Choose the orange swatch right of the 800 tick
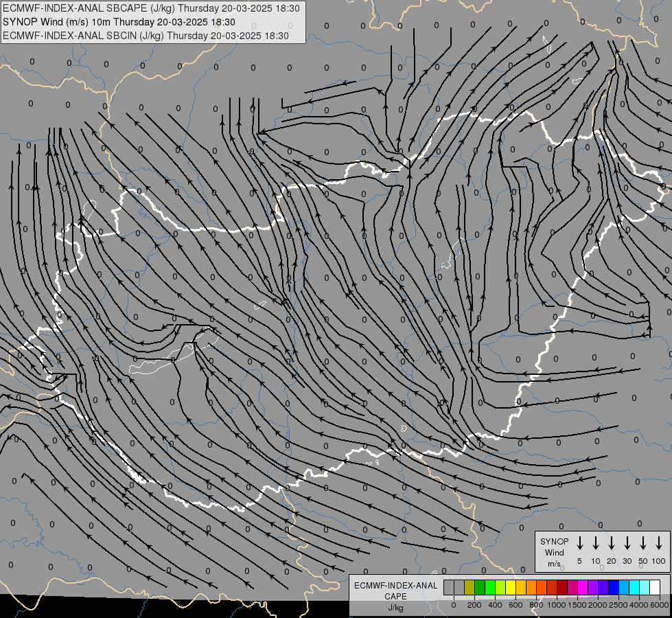Screen dimensions: 672x618 (x=531, y=587)
